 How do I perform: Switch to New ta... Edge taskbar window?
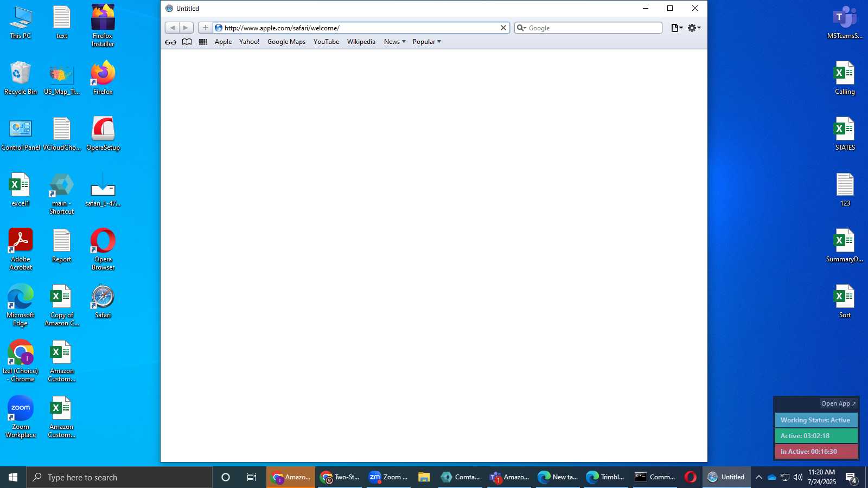point(558,477)
